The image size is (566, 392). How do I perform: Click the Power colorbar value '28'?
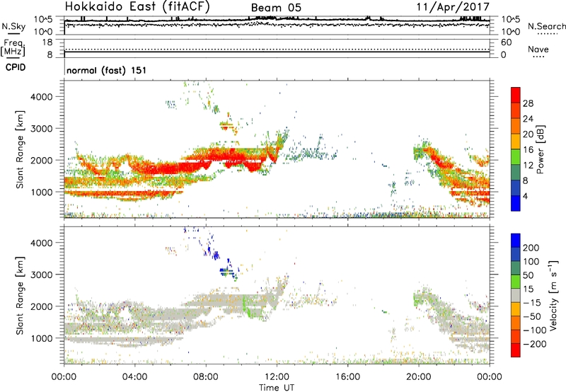tap(528, 103)
